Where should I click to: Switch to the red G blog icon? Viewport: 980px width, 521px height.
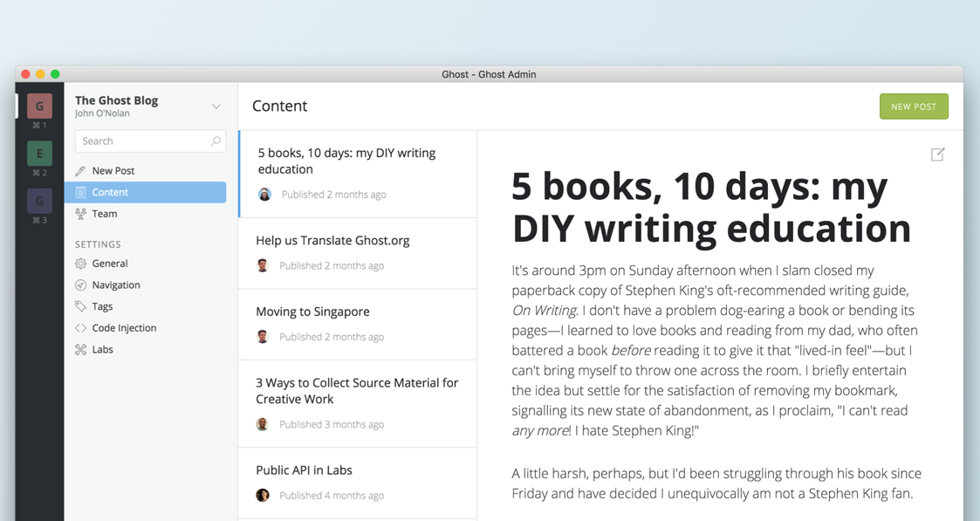pos(39,106)
